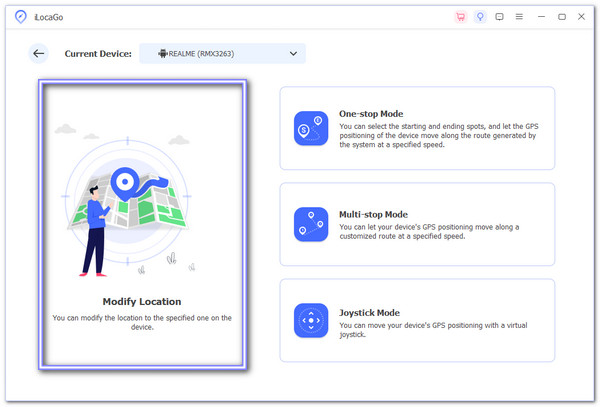Maximize the iLocaGo window
This screenshot has width=600, height=407.
click(x=562, y=17)
